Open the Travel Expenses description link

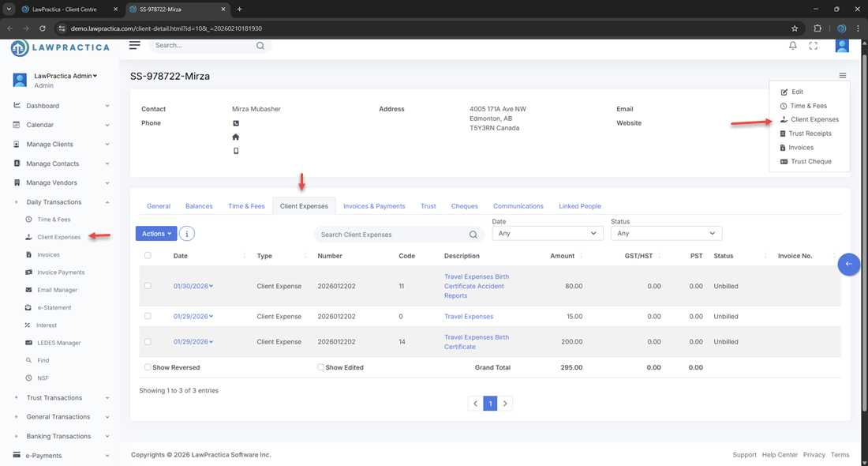click(x=469, y=317)
